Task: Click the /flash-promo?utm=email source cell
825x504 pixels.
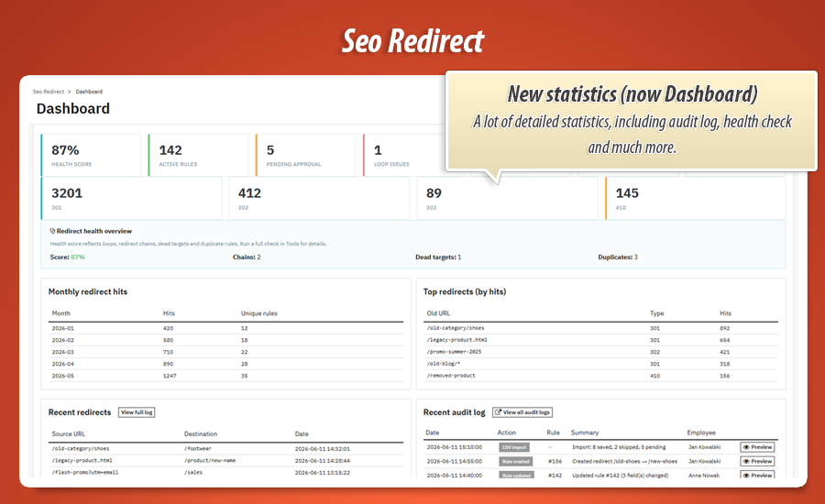Action: click(85, 473)
